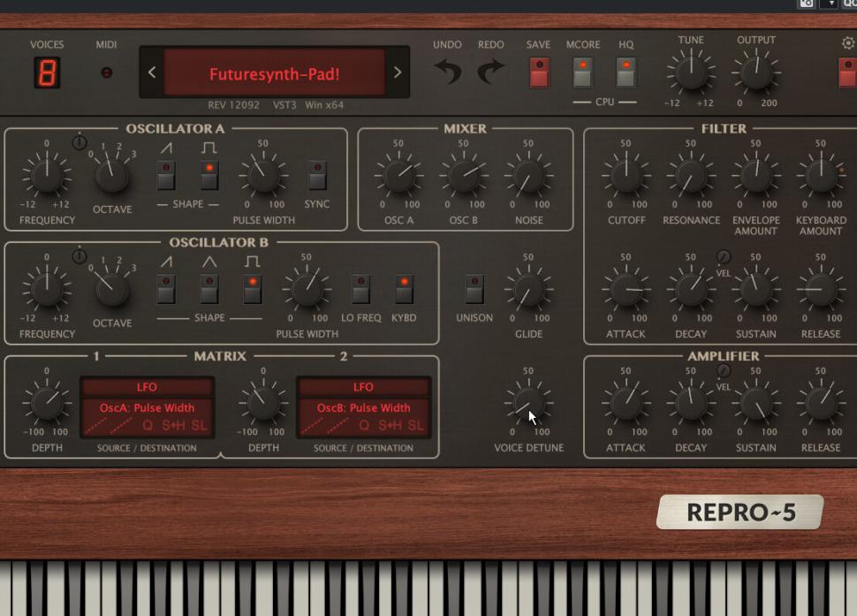Click the MIDI activity indicator
Image resolution: width=857 pixels, height=616 pixels.
click(107, 72)
